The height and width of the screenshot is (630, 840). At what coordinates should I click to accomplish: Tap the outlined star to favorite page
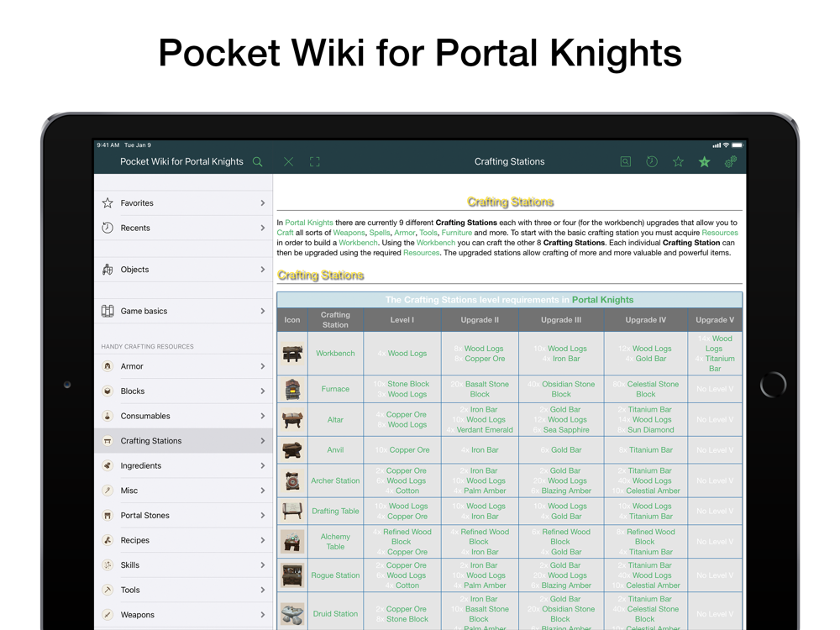coord(678,161)
